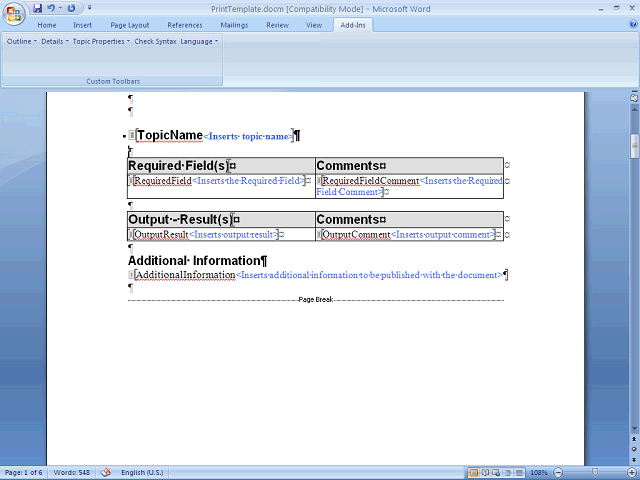Switch to Web Layout view
Viewport: 640px width, 480px height.
point(496,473)
